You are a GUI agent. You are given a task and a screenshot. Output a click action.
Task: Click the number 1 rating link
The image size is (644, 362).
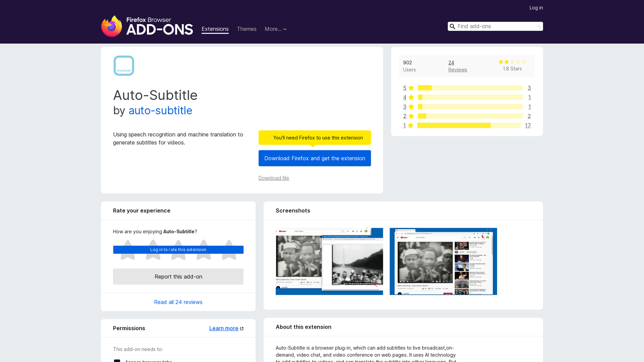click(x=405, y=125)
